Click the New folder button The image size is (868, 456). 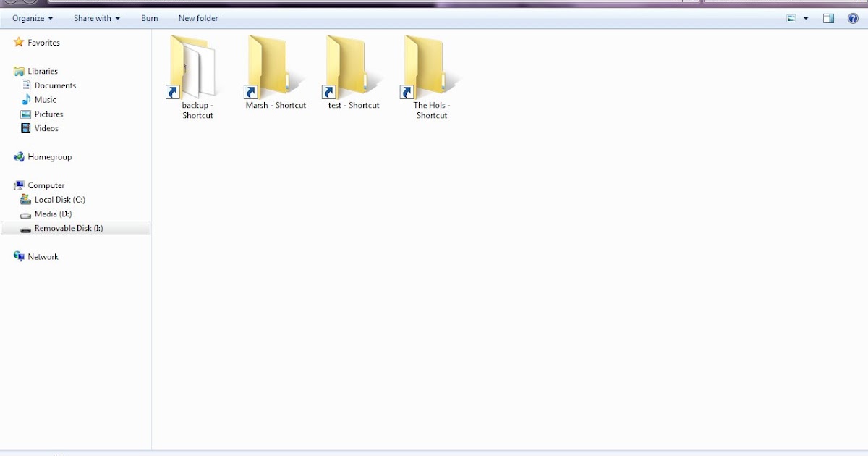point(197,18)
